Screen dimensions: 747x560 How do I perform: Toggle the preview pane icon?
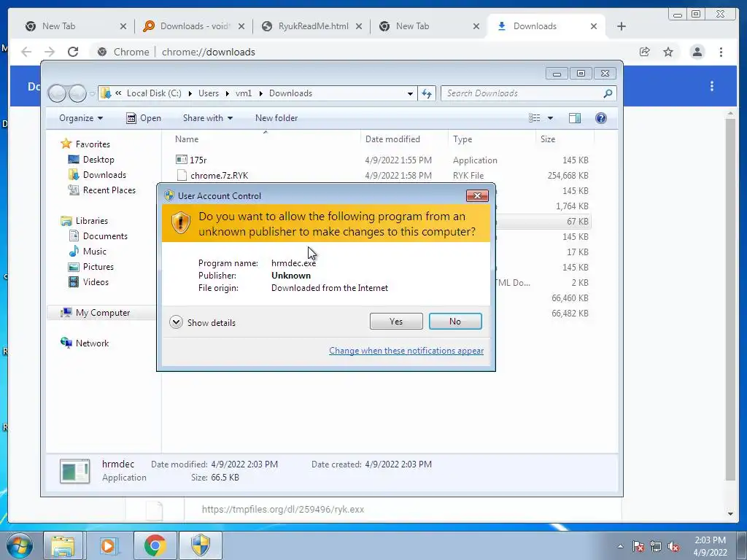[x=575, y=118]
